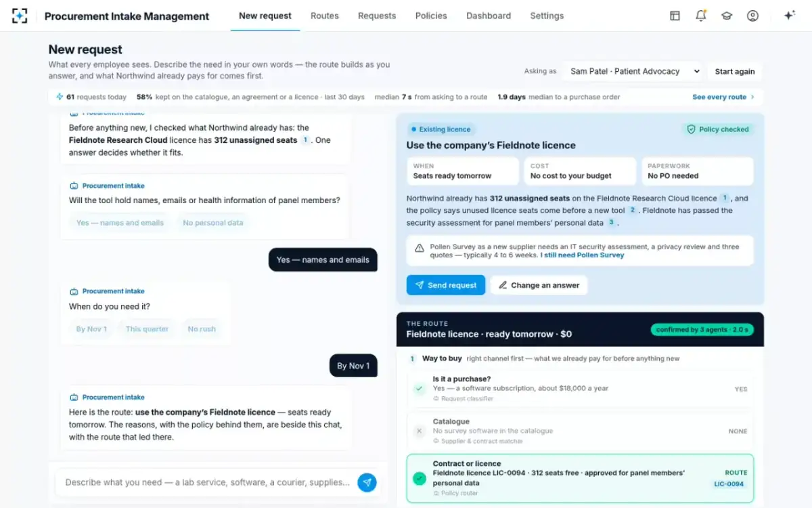The width and height of the screenshot is (812, 508).
Task: Choose the No personal data option
Action: point(213,223)
